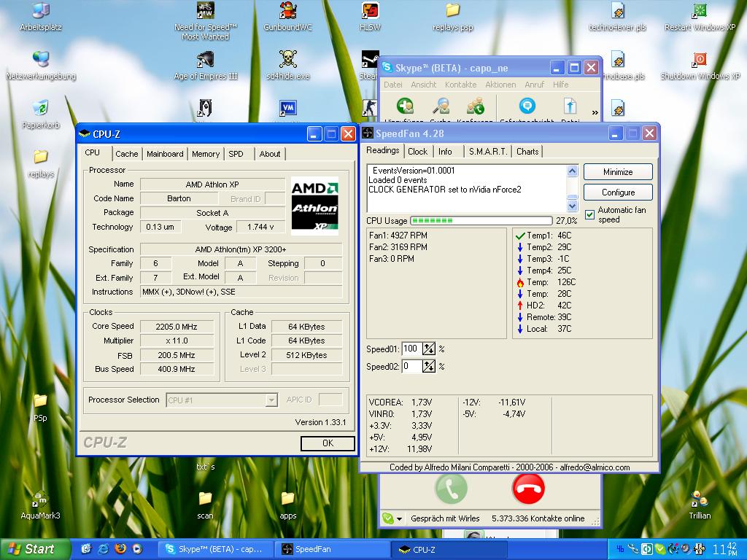This screenshot has width=747, height=560.
Task: Click the Speed02 percentage input field
Action: 411,366
